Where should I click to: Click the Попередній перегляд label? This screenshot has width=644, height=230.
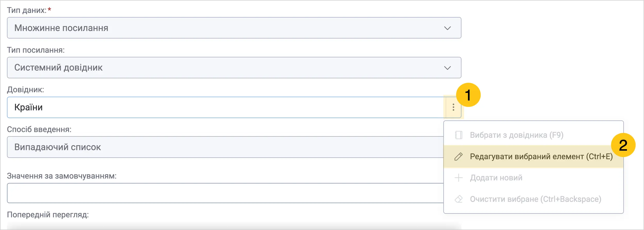[x=48, y=215]
